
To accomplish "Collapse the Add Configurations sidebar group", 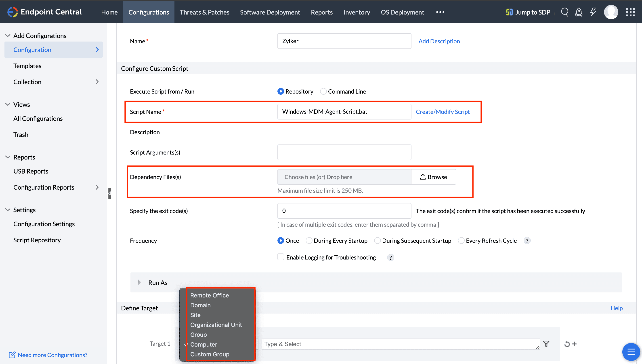I will (8, 36).
